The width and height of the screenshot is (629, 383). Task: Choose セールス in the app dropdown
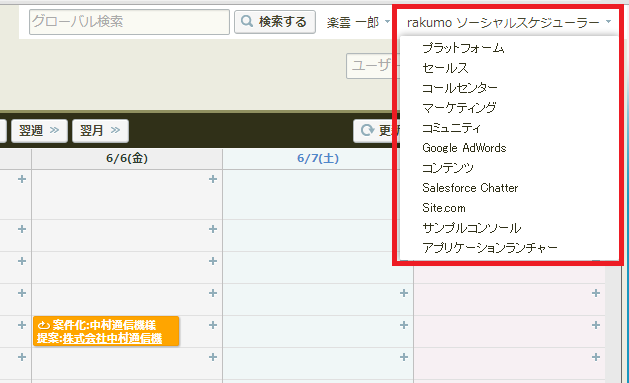coord(445,68)
